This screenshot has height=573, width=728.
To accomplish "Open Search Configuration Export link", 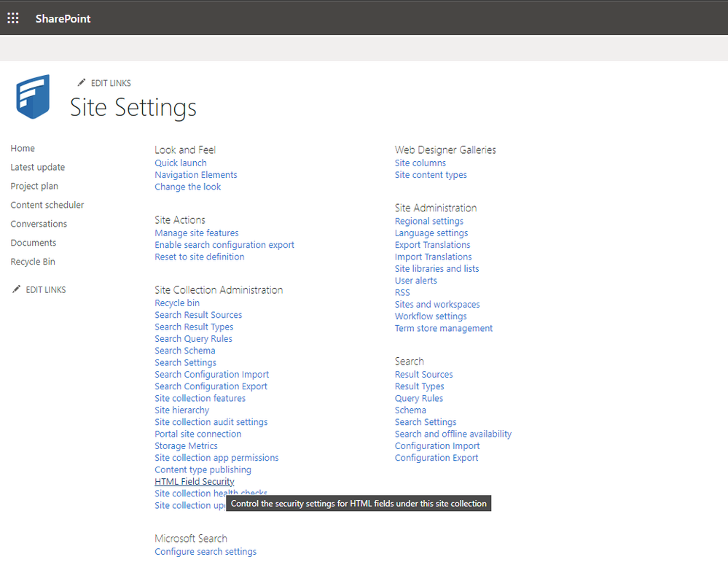I will point(211,386).
